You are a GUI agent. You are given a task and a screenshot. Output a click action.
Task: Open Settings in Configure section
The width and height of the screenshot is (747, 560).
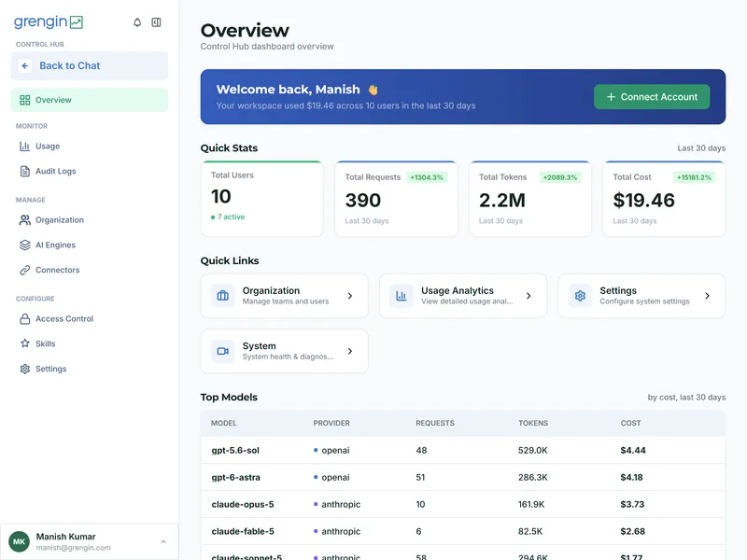pos(89,369)
